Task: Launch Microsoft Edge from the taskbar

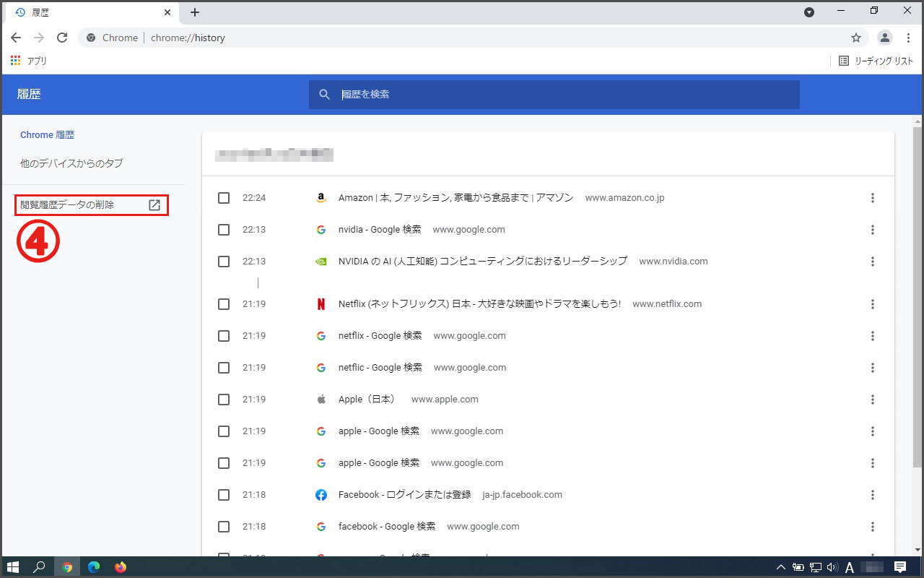Action: pyautogui.click(x=94, y=567)
